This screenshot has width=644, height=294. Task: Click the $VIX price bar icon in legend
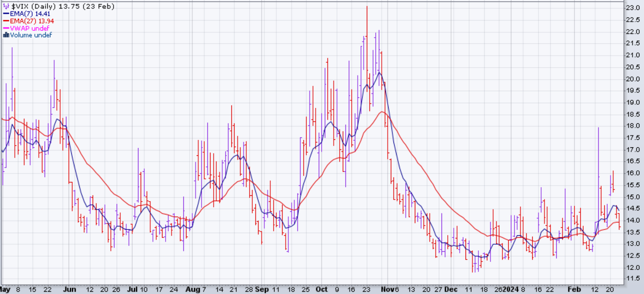click(6, 6)
